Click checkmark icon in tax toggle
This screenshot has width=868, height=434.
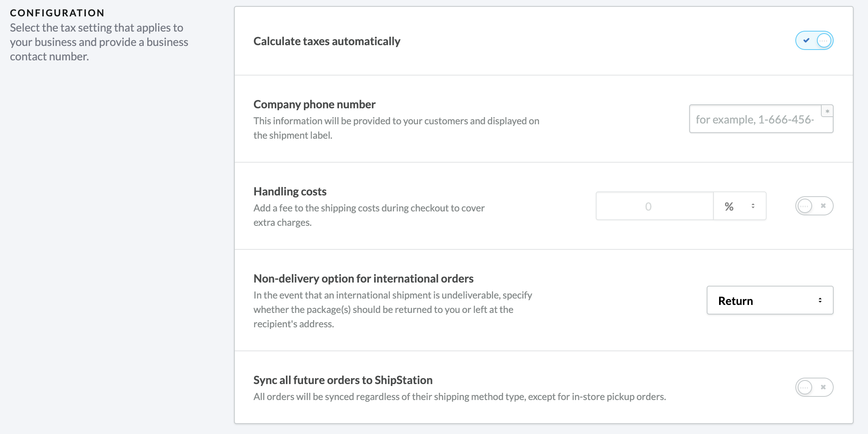click(x=806, y=40)
